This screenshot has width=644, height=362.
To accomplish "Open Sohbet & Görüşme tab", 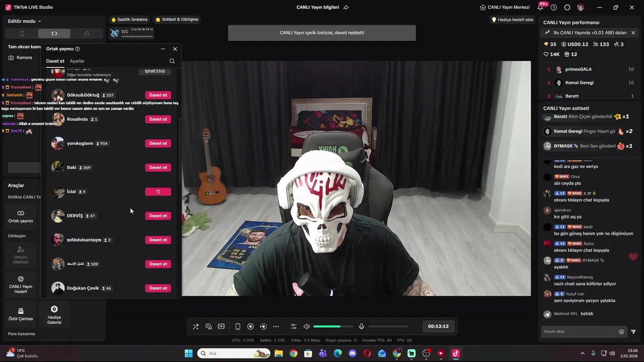I will pyautogui.click(x=177, y=20).
